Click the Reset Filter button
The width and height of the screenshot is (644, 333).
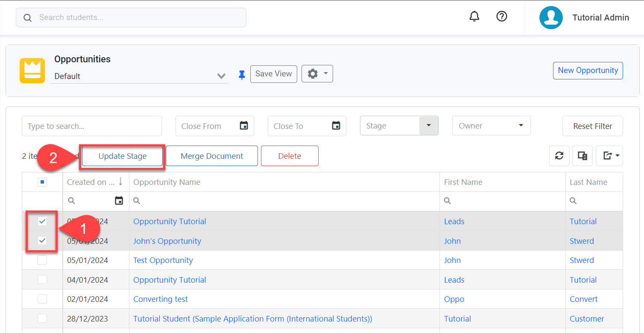pos(593,126)
